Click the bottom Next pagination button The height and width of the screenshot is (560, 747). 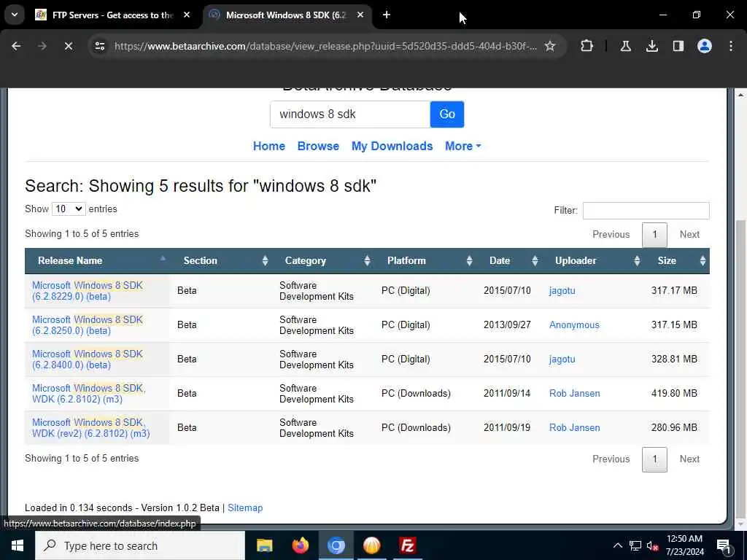click(x=689, y=459)
